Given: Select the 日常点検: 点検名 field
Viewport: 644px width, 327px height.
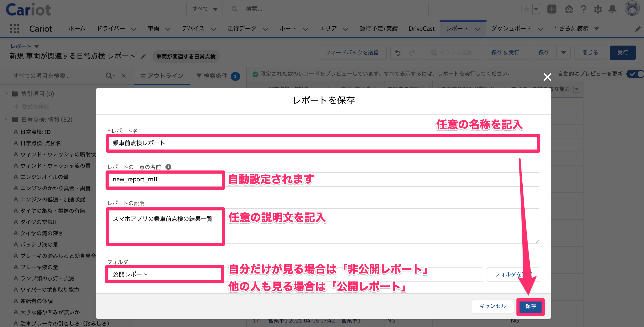Looking at the screenshot, I should tap(40, 143).
